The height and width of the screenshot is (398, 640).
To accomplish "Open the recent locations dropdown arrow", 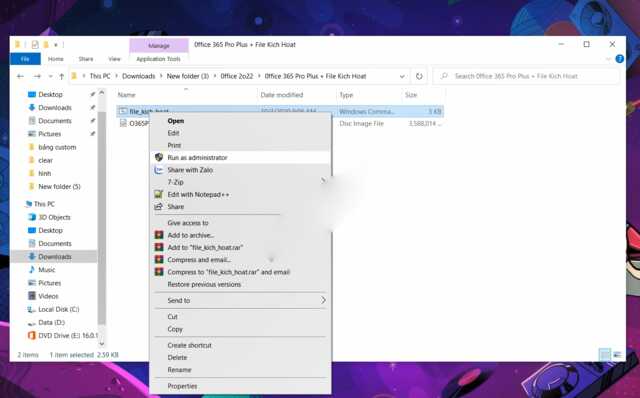I will [50, 76].
